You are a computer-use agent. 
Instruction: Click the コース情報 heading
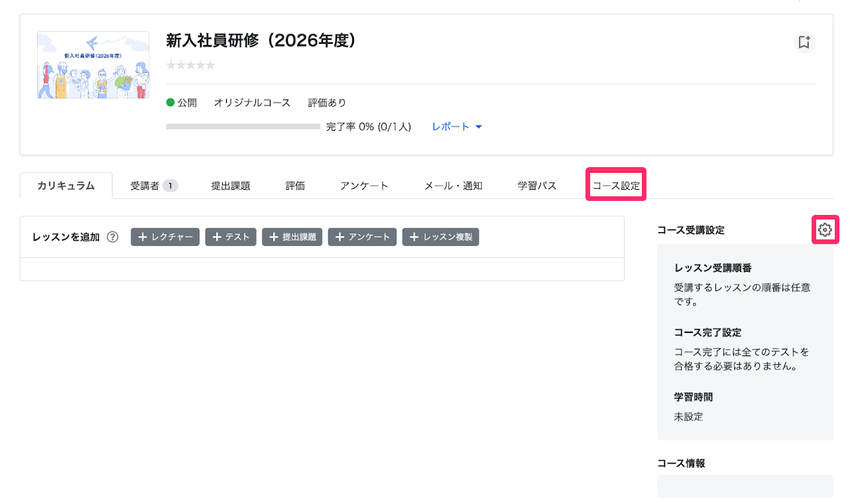coord(681,464)
